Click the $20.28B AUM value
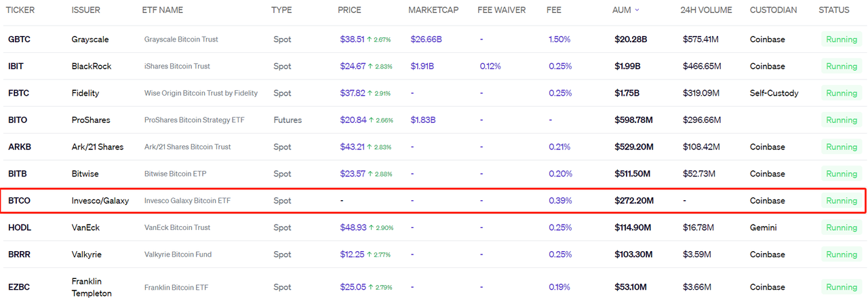The image size is (868, 302). (x=631, y=39)
